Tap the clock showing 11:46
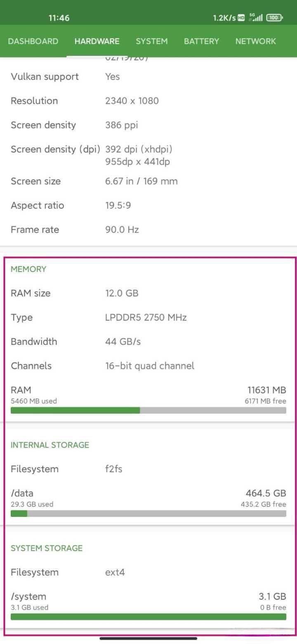The image size is (297, 644). (59, 18)
